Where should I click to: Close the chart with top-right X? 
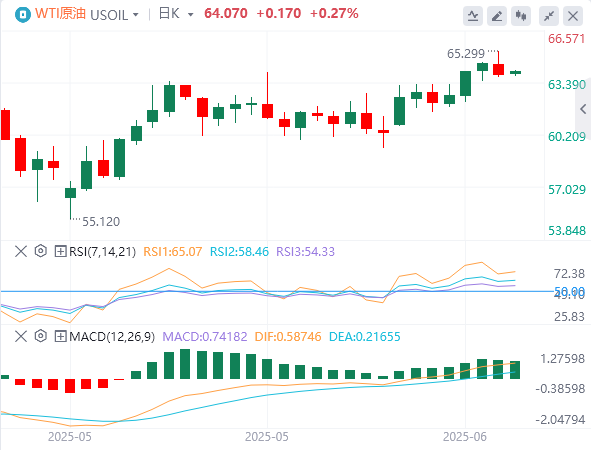[573, 16]
